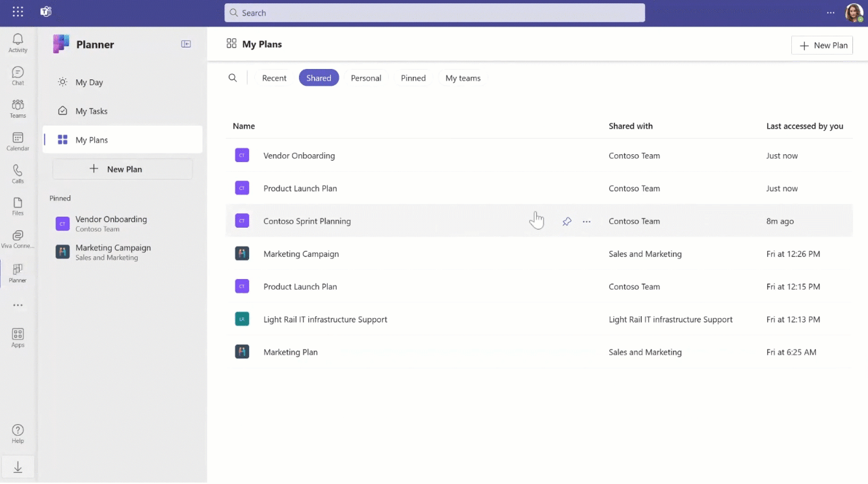Open the user profile avatar
This screenshot has height=484, width=868.
854,12
